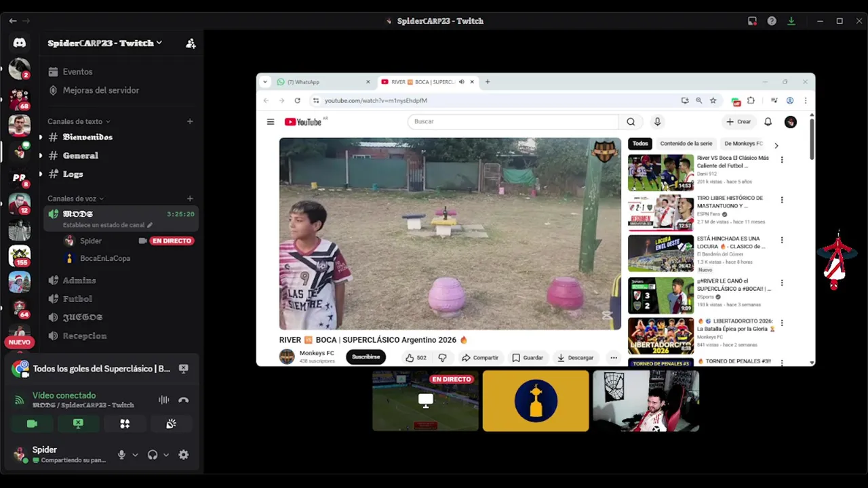The image size is (868, 488).
Task: Click the green download update icon
Action: coord(791,21)
